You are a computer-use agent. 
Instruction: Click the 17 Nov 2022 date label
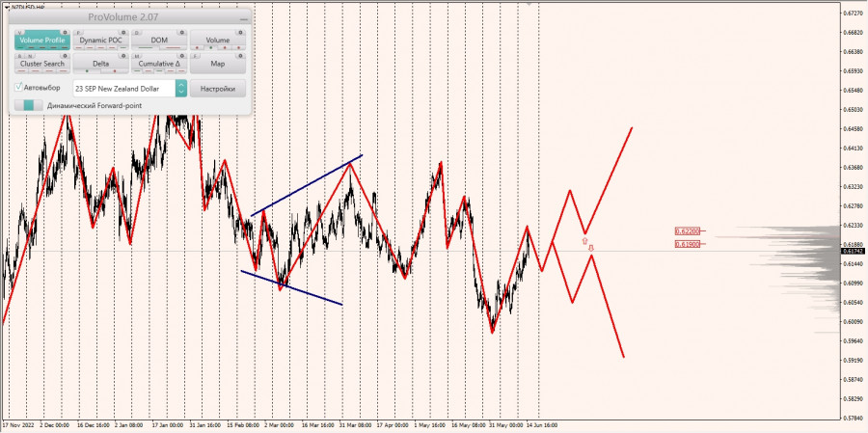pyautogui.click(x=17, y=425)
